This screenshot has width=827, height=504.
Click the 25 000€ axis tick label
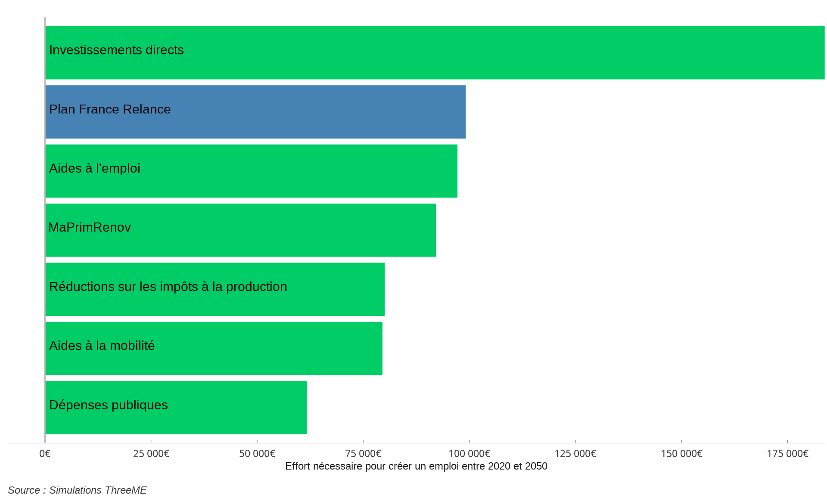point(151,454)
